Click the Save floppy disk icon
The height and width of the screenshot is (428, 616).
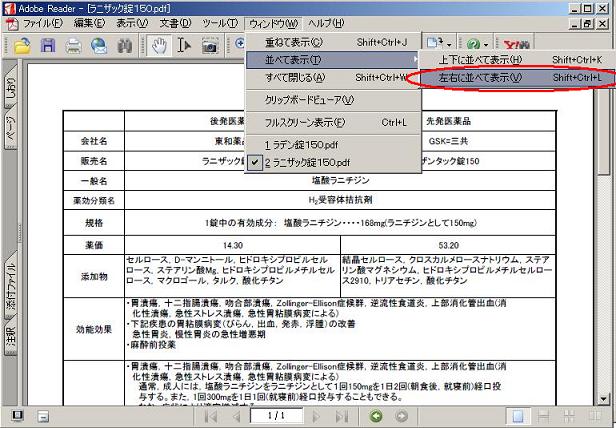coord(47,45)
